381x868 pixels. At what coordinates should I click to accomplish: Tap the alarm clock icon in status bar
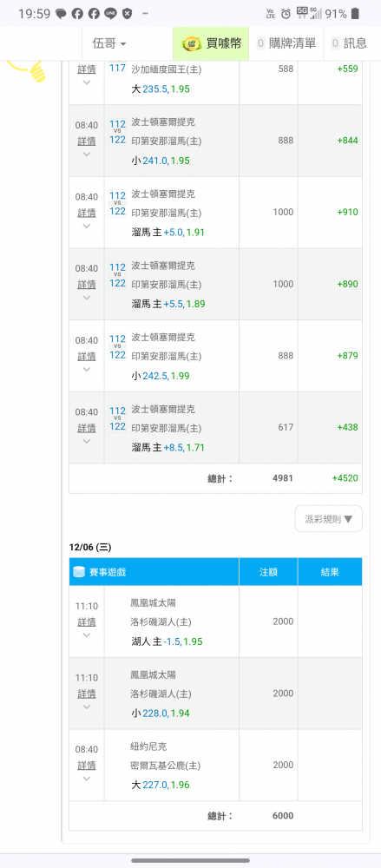[286, 14]
